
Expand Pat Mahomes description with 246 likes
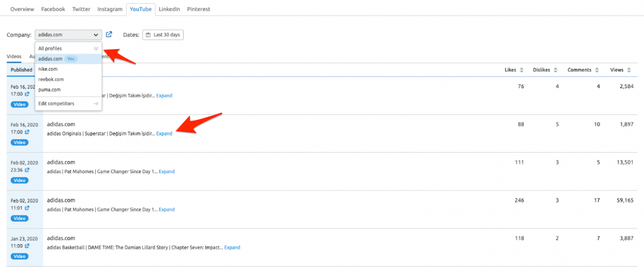(167, 210)
